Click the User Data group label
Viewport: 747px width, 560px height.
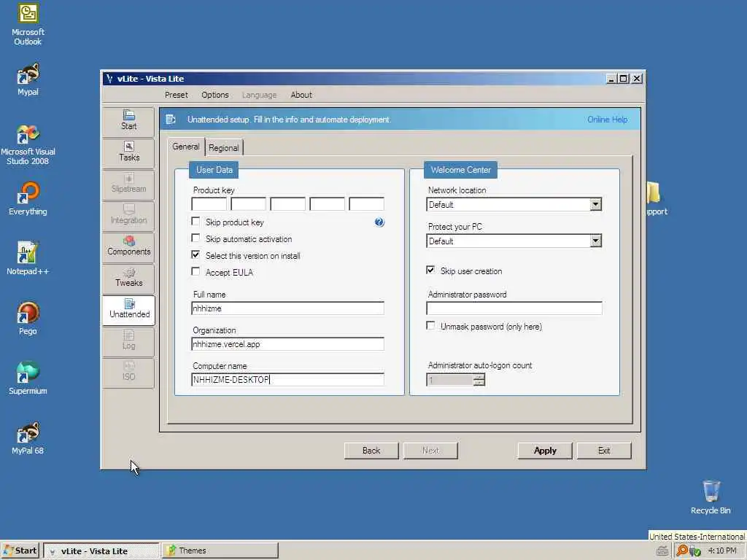214,170
